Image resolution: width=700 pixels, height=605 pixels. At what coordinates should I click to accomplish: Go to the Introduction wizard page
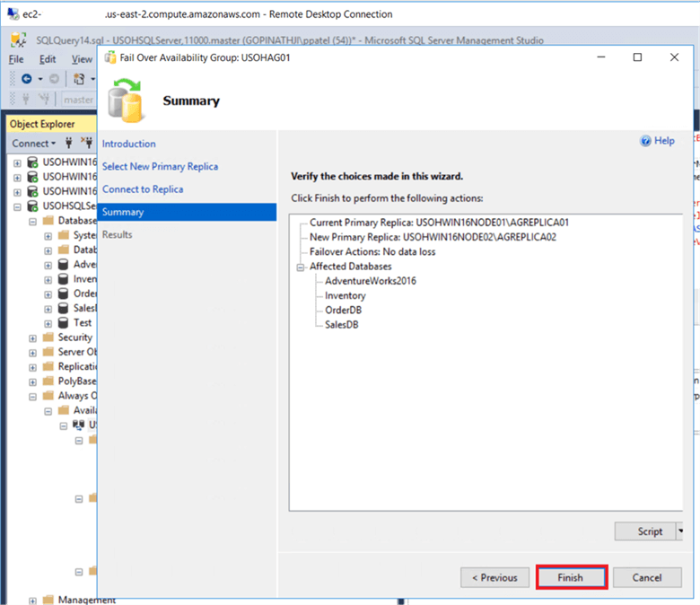click(128, 144)
